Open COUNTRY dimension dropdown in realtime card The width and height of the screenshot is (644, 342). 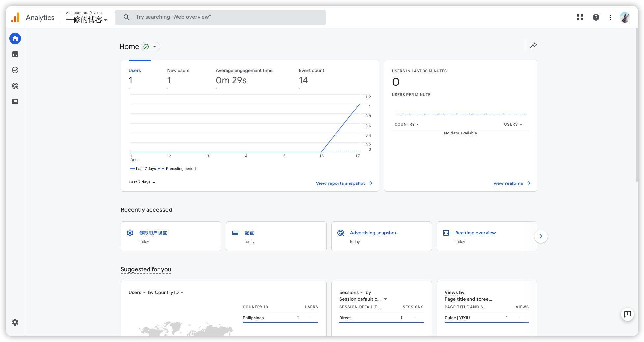click(x=407, y=124)
